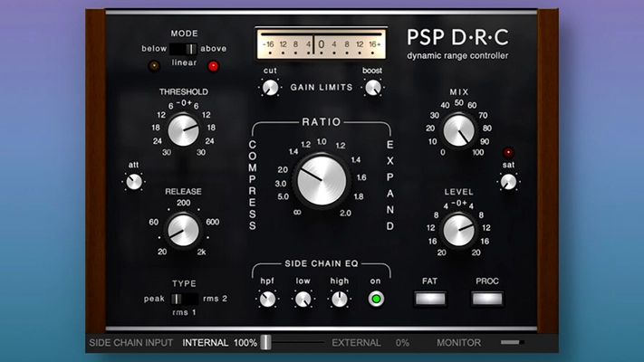This screenshot has width=644, height=362.
Task: Click the gain limits cut knob
Action: tap(270, 88)
